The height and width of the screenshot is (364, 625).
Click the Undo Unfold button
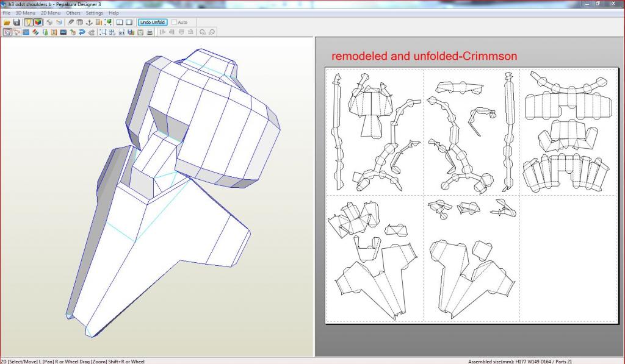(153, 23)
